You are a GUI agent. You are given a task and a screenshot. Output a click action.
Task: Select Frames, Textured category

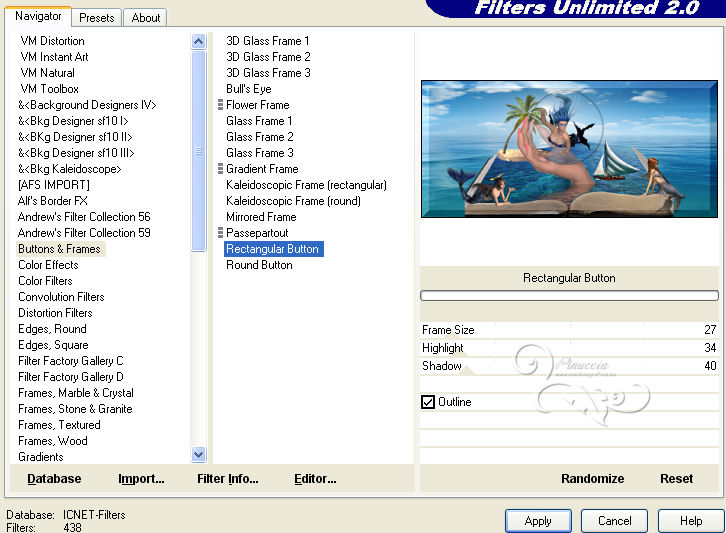pos(59,425)
